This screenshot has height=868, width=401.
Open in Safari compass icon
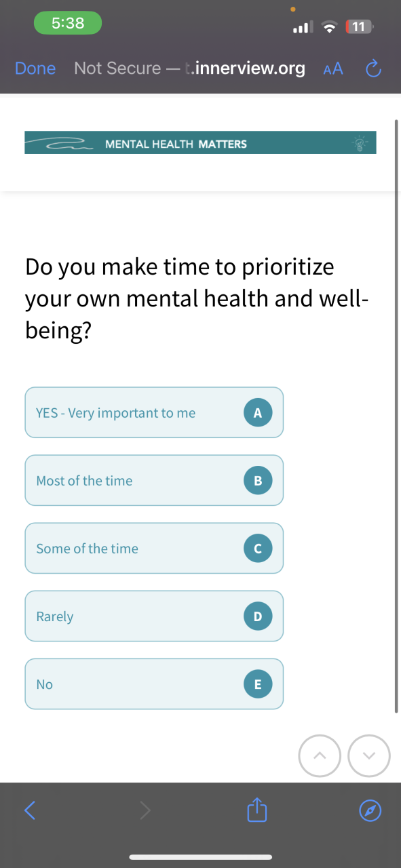370,810
